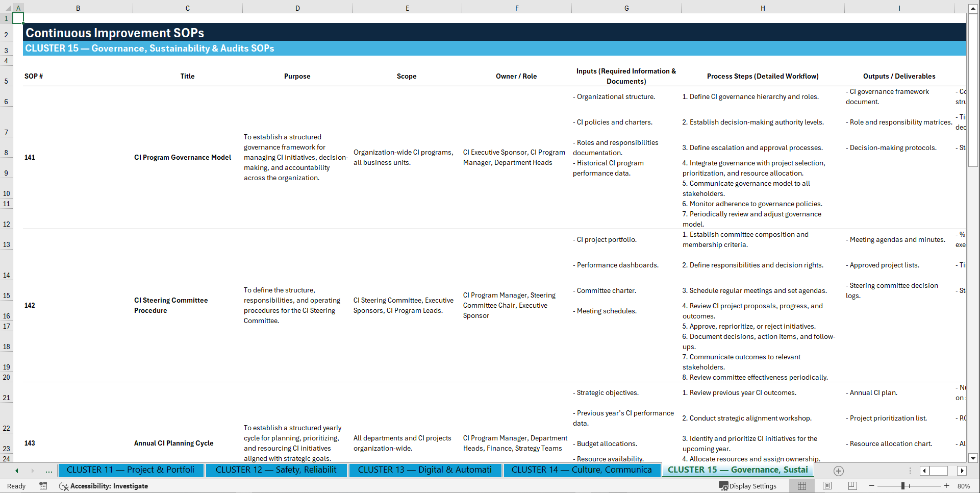Add a new worksheet with the plus icon
This screenshot has width=980, height=493.
(x=838, y=471)
